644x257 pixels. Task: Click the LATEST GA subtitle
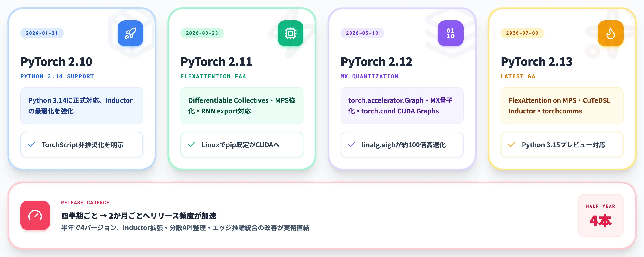click(518, 76)
